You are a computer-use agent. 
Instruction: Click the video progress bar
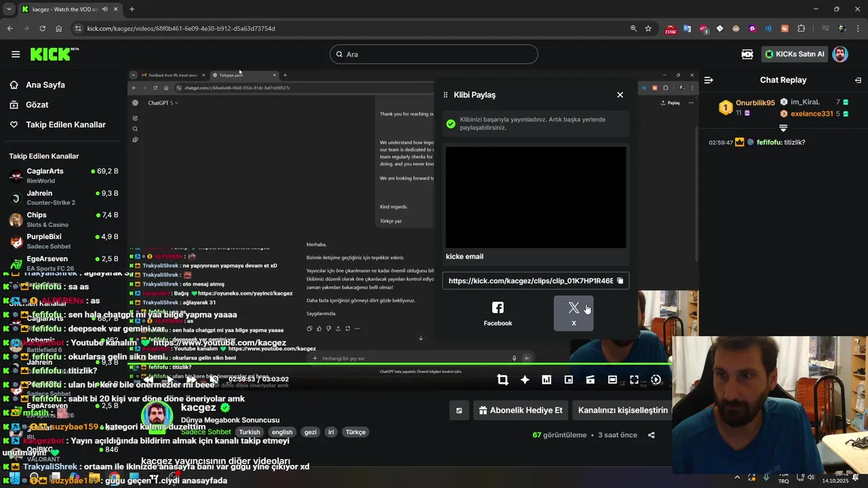[400, 365]
